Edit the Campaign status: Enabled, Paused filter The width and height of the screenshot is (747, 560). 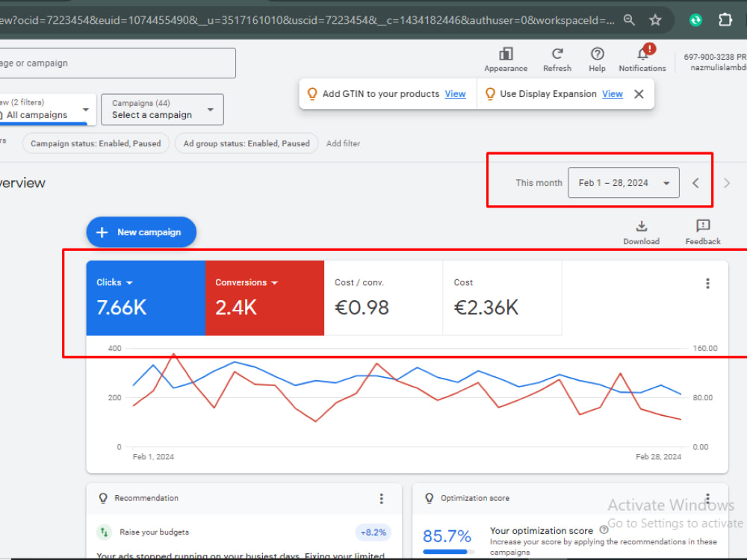96,143
